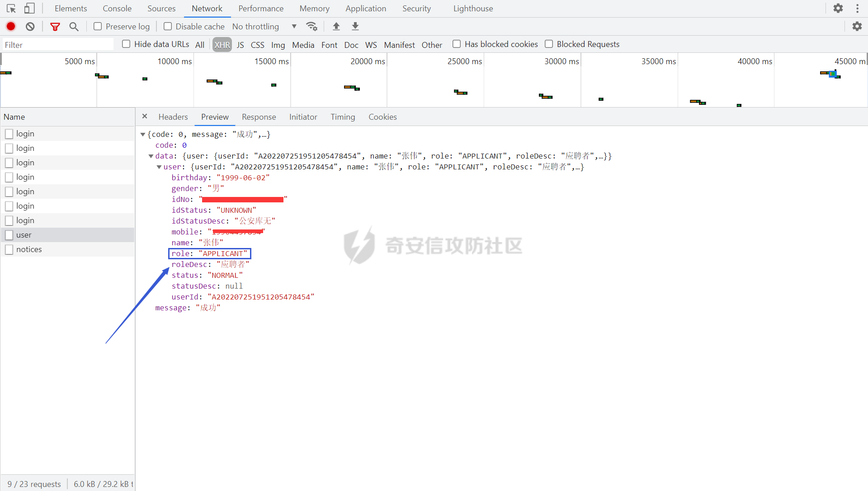Open the No throttling dropdown
Viewport: 868px width, 491px height.
[x=264, y=27]
